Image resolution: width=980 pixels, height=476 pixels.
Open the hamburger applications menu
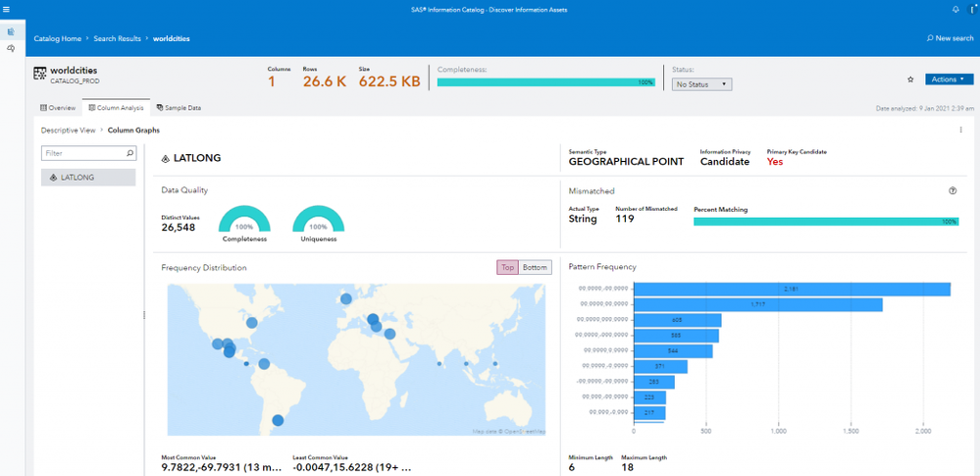pos(7,9)
